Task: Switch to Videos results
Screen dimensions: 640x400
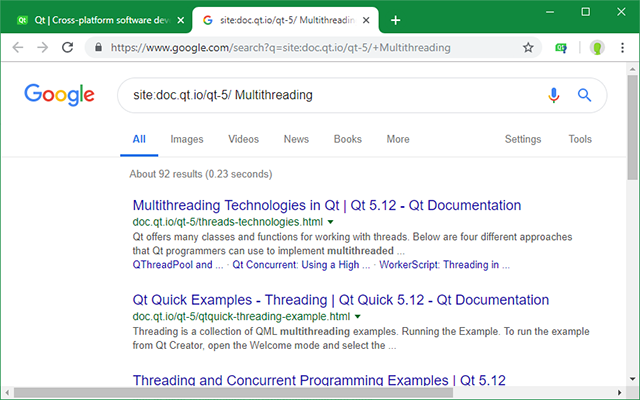Action: 243,139
